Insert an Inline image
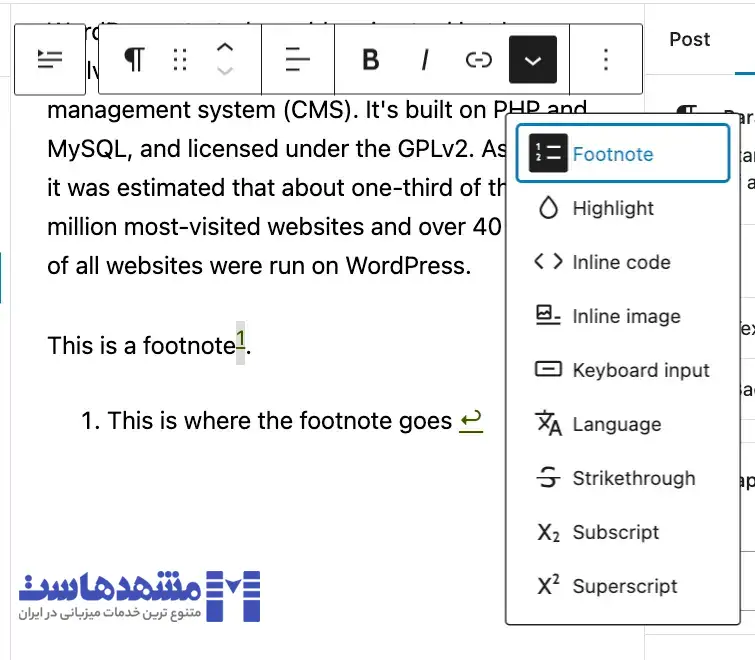 tap(625, 316)
